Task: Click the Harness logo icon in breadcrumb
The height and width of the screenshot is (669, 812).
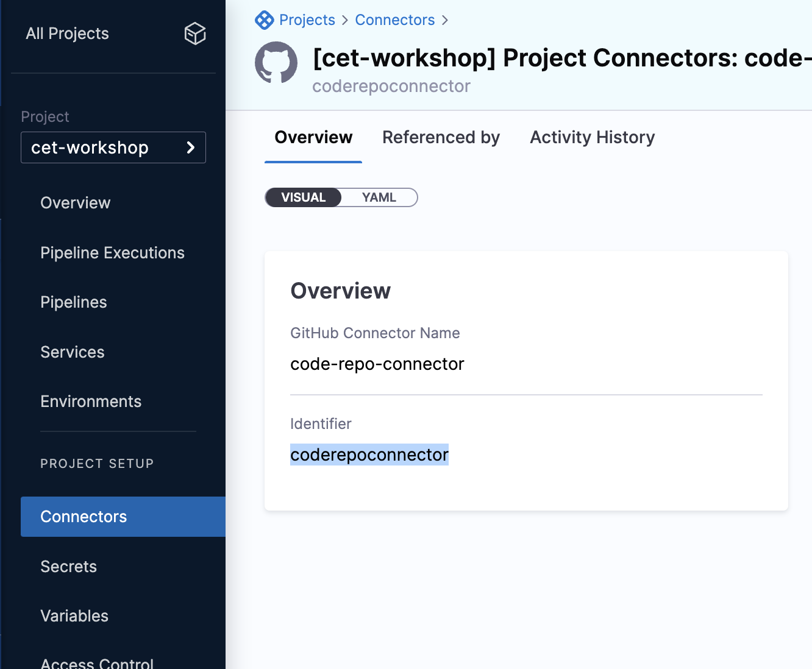Action: coord(264,20)
